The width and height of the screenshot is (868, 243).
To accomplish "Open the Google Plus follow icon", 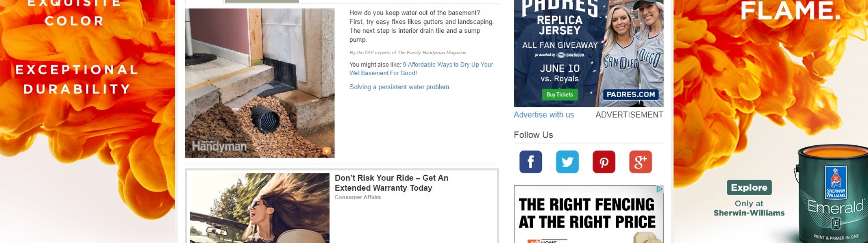I will pyautogui.click(x=640, y=162).
